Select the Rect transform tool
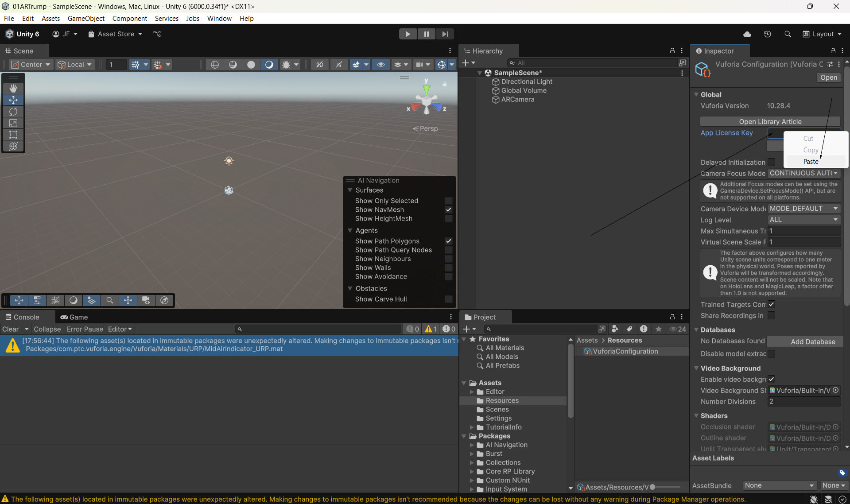Screen dimensions: 850x504 pyautogui.click(x=13, y=135)
